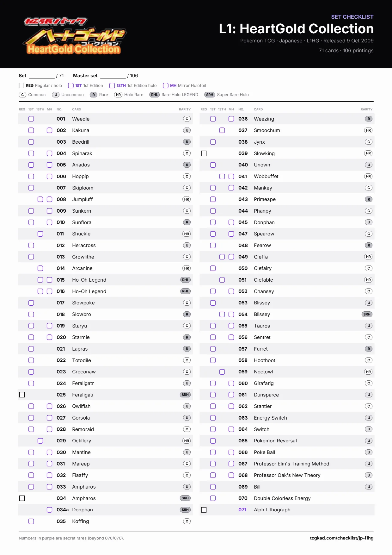Click the HeartGold Collection logo
Screen dimensions: 392x555
[74, 35]
